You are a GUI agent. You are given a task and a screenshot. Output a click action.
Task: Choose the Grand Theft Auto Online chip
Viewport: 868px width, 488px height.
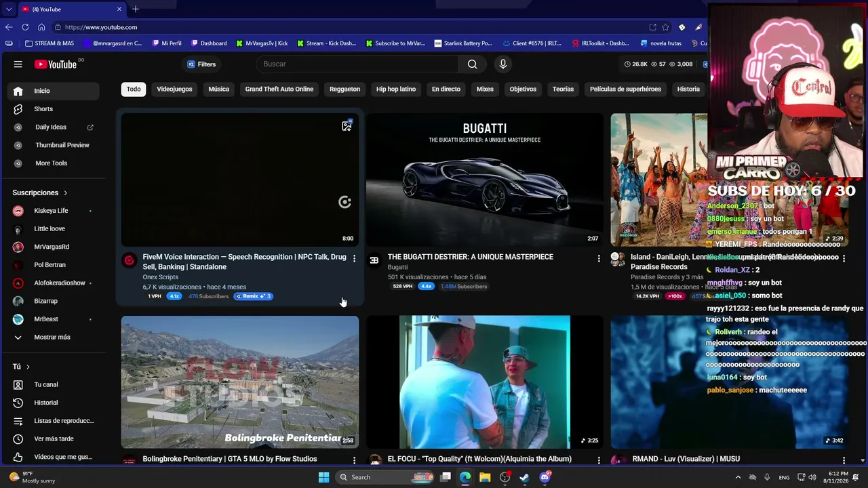click(279, 89)
